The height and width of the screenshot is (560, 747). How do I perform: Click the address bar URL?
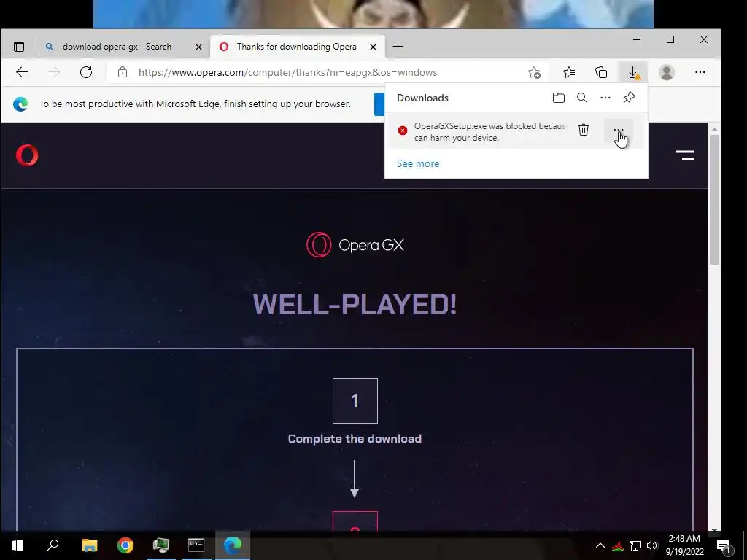tap(287, 72)
